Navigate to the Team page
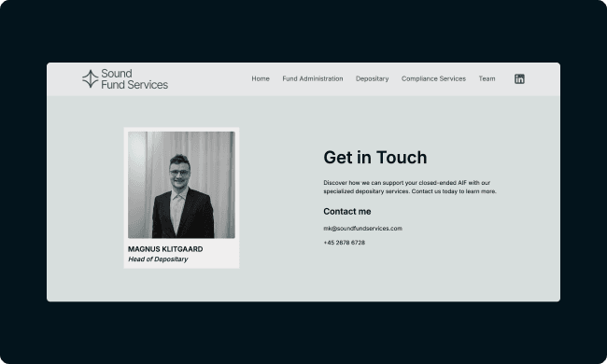 coord(487,78)
